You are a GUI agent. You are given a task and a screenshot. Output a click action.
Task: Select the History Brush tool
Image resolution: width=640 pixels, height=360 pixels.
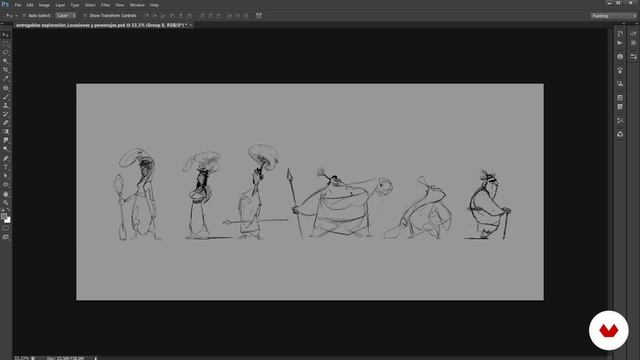tap(6, 114)
